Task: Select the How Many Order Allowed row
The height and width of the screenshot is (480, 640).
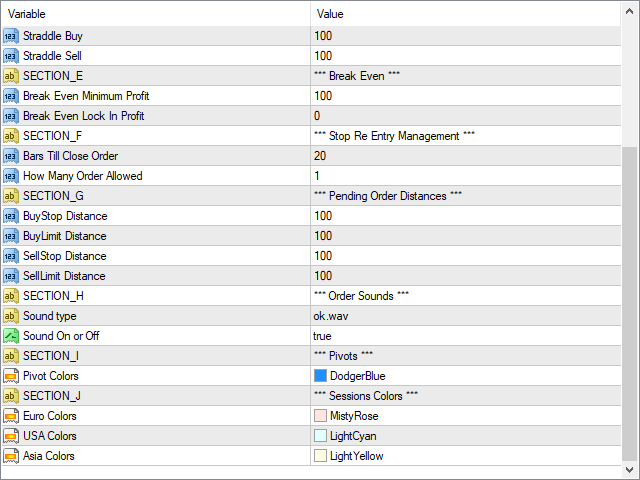Action: coord(311,176)
